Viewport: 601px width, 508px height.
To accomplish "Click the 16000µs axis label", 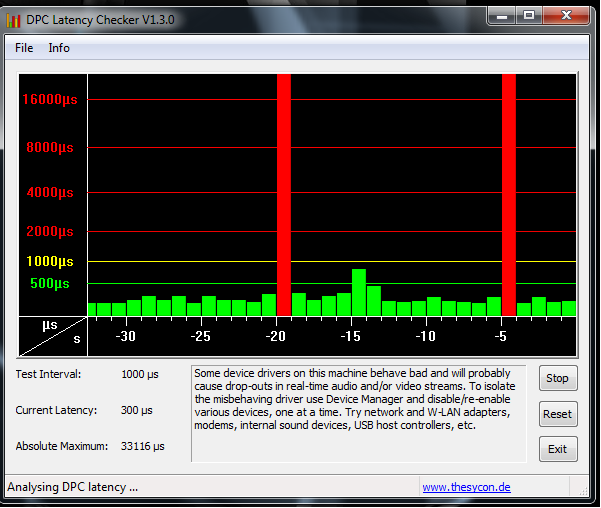I will [49, 99].
